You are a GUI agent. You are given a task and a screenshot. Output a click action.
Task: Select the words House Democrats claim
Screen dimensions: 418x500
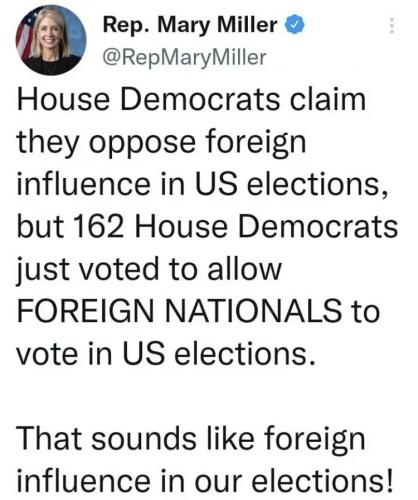[x=191, y=100]
